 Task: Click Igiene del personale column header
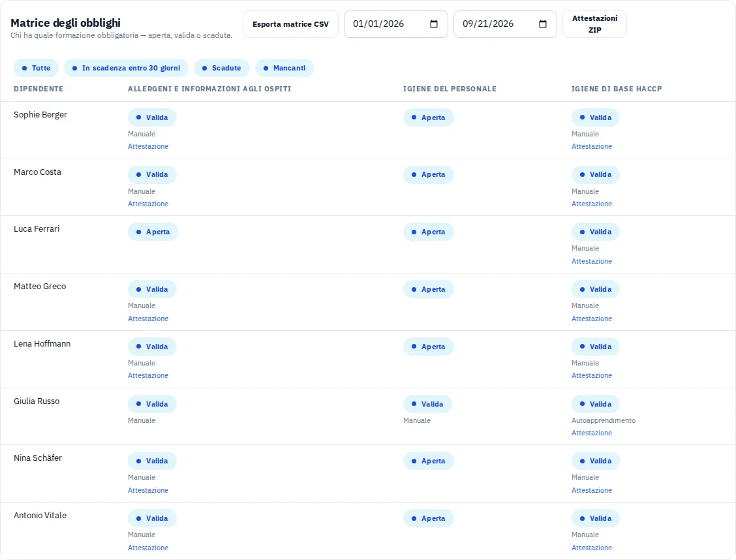[450, 89]
